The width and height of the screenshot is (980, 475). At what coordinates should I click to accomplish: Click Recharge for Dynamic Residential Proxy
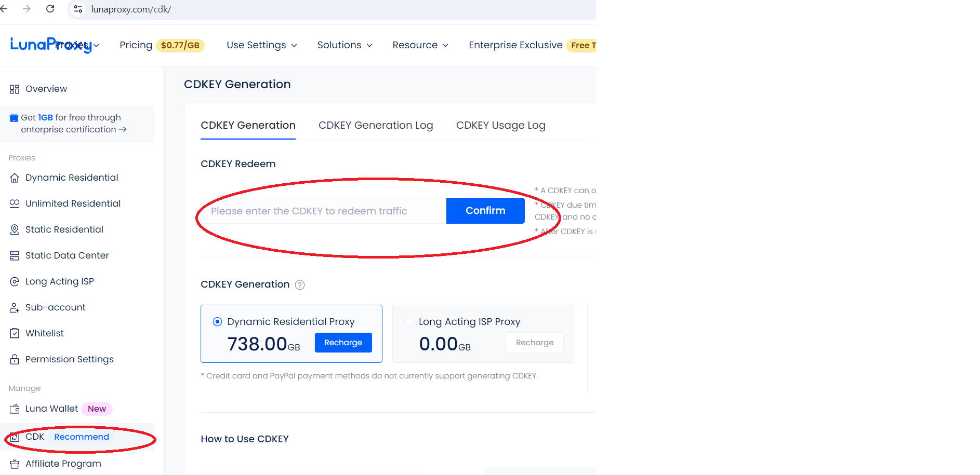[343, 343]
